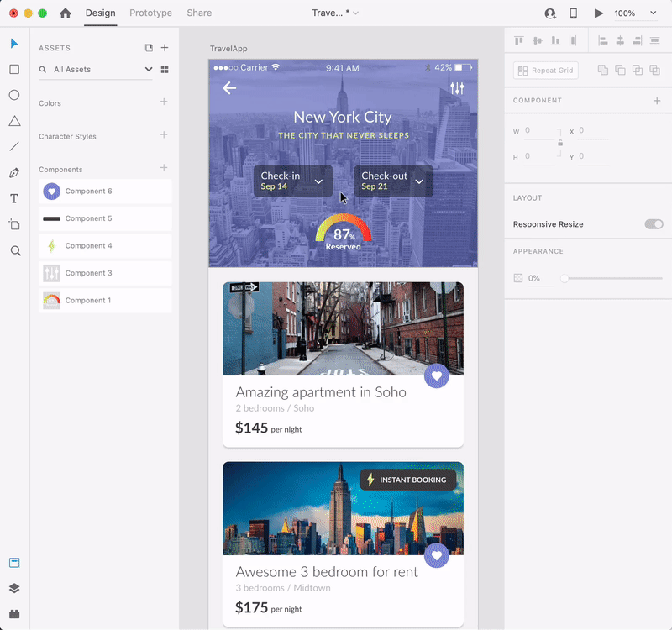Switch to the Prototype tab
Image resolution: width=672 pixels, height=630 pixels.
click(x=150, y=13)
